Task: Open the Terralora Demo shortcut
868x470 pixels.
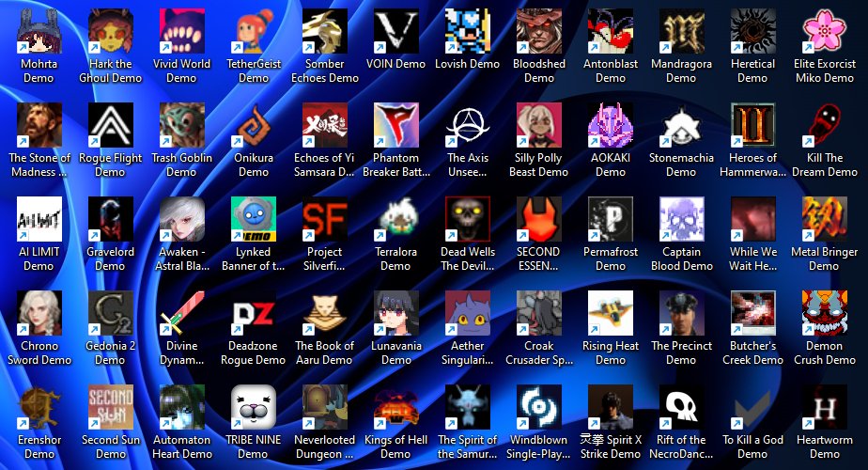Action: pyautogui.click(x=395, y=219)
